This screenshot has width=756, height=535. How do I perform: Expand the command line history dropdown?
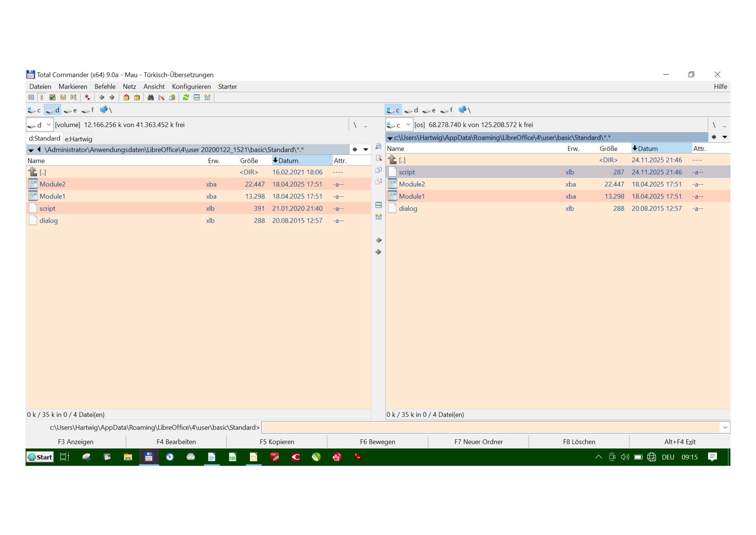(x=725, y=428)
